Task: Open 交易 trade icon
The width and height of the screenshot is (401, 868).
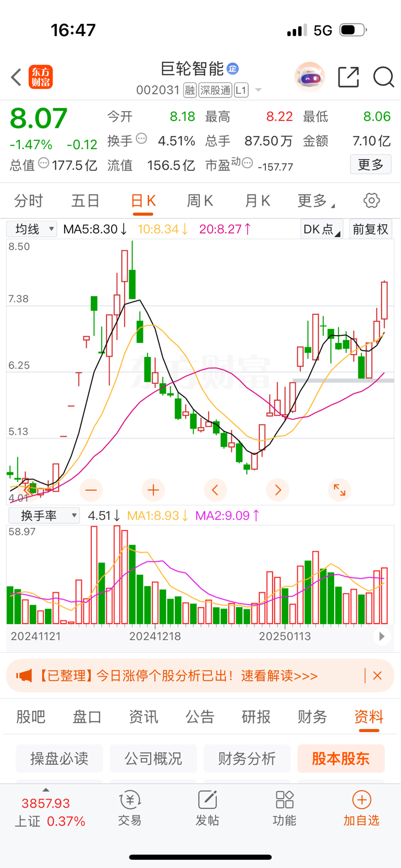Action: click(130, 809)
